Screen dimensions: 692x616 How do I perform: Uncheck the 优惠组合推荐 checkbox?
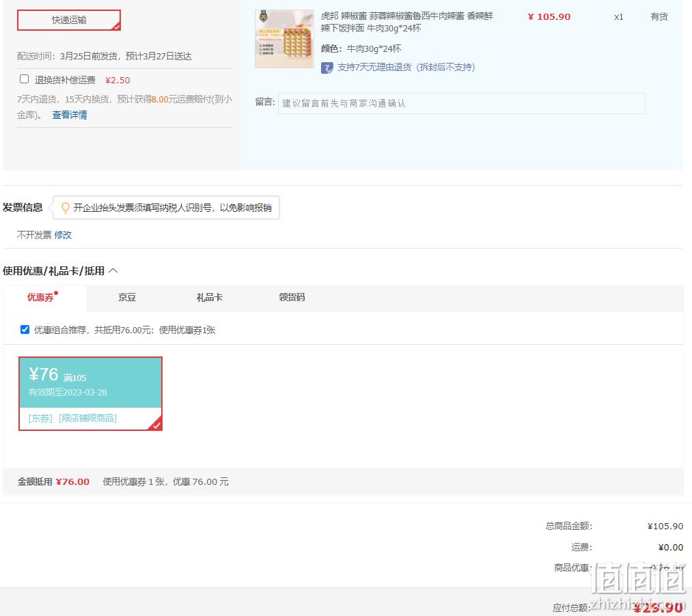(25, 330)
